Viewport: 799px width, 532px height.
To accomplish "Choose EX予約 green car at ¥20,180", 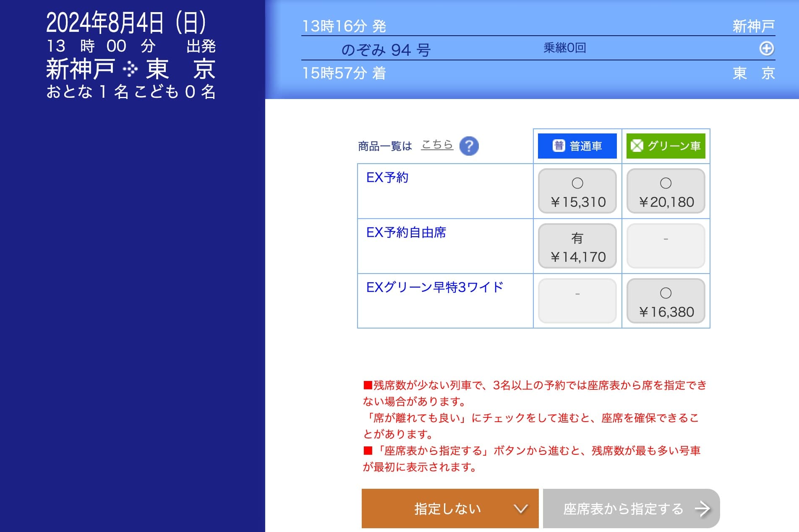I will (x=666, y=191).
